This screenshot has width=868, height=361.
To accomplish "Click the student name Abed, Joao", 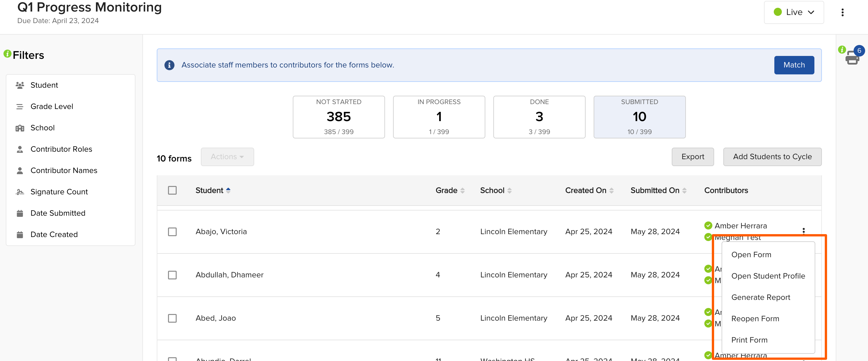I will click(216, 318).
